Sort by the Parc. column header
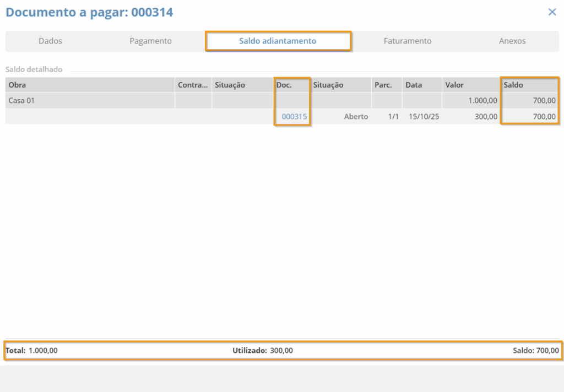Screen dimensions: 564x392 pos(383,85)
